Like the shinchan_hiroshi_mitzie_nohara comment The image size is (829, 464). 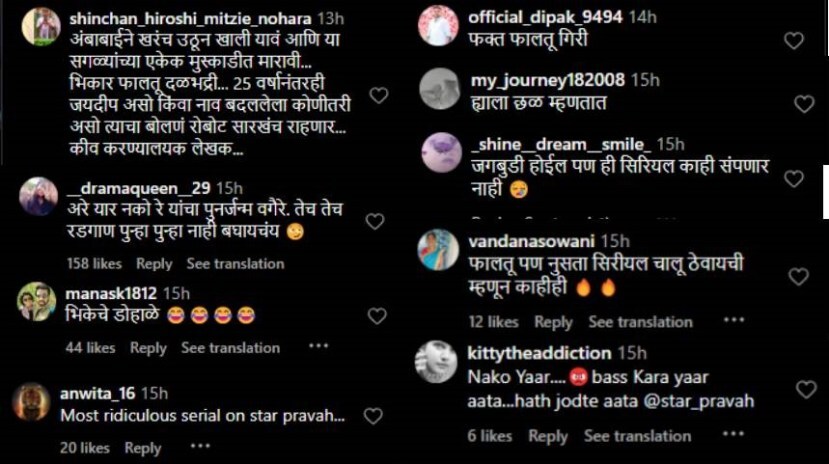tap(379, 95)
